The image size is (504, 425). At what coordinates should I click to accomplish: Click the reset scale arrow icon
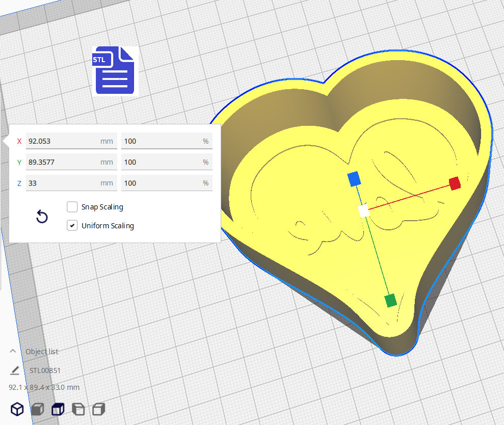pos(42,217)
